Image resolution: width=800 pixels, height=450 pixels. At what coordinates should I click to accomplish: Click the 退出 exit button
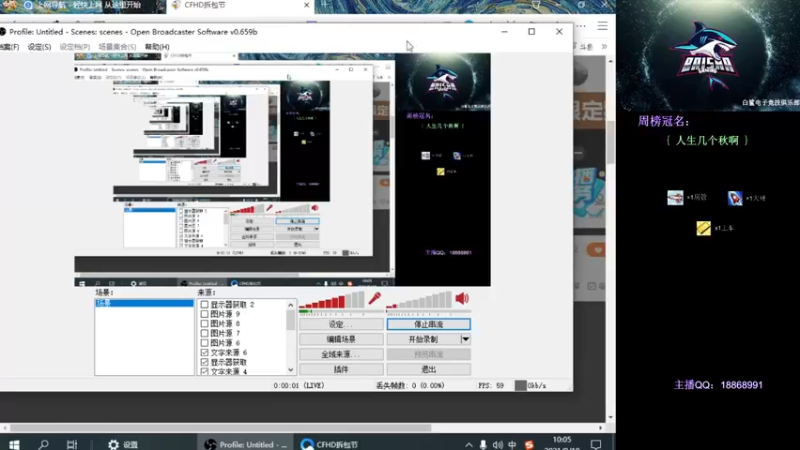click(429, 369)
